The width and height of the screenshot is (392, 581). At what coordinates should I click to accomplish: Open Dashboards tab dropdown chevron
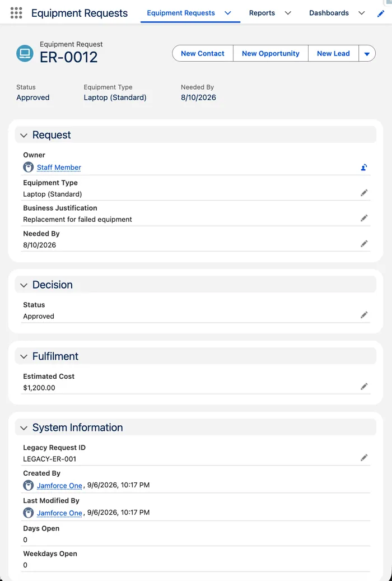pos(362,13)
